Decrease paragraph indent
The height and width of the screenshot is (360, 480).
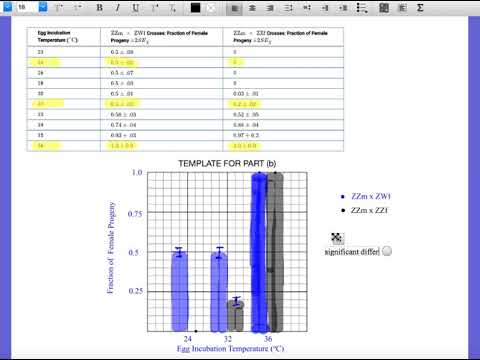pyautogui.click(x=325, y=8)
